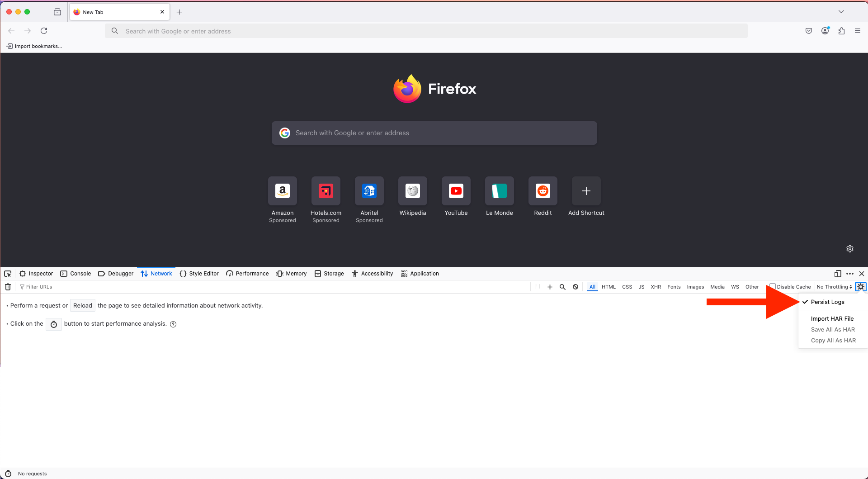This screenshot has height=479, width=868.
Task: Open the extensions puzzle icon
Action: pos(841,31)
